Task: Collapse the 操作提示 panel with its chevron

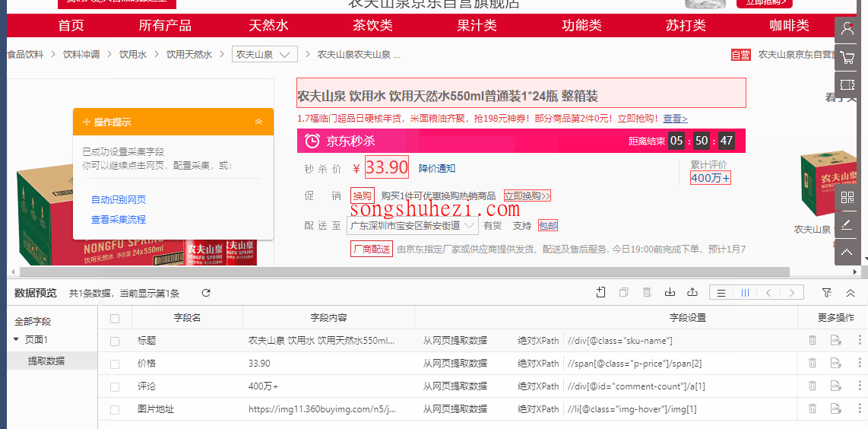Action: pos(258,122)
